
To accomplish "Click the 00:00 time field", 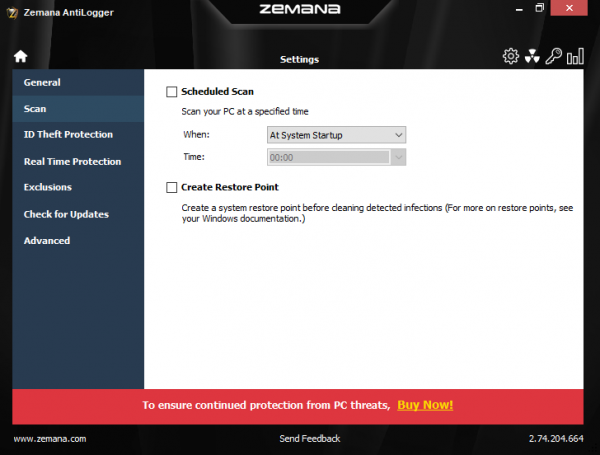I will pos(329,157).
